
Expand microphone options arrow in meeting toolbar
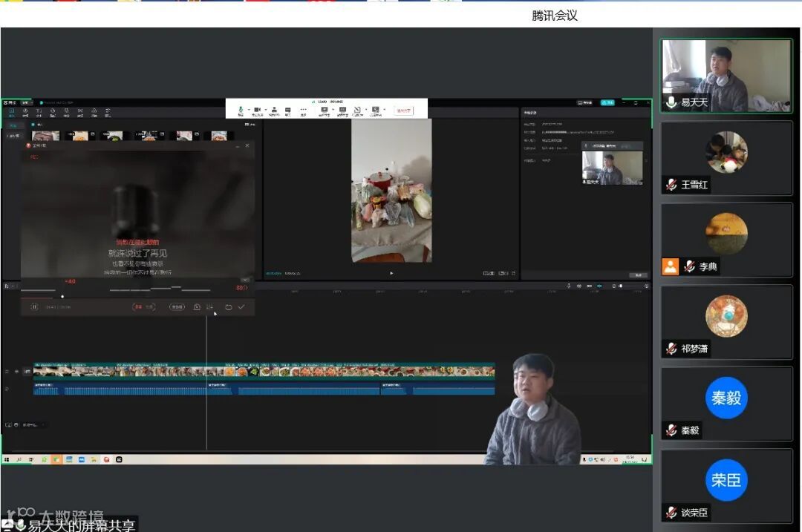[x=249, y=109]
